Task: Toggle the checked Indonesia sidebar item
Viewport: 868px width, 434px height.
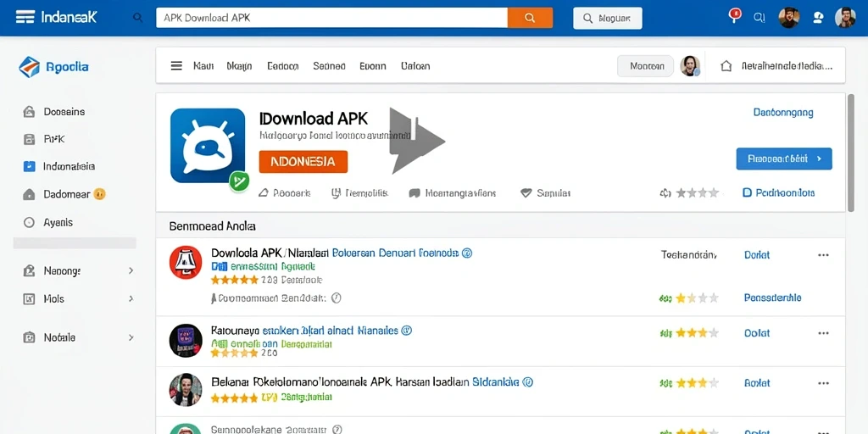Action: [30, 166]
